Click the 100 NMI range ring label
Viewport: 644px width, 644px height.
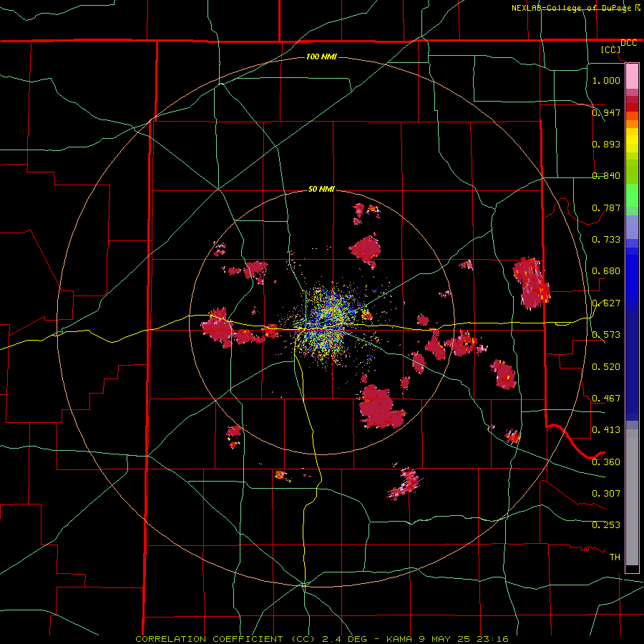(x=321, y=57)
